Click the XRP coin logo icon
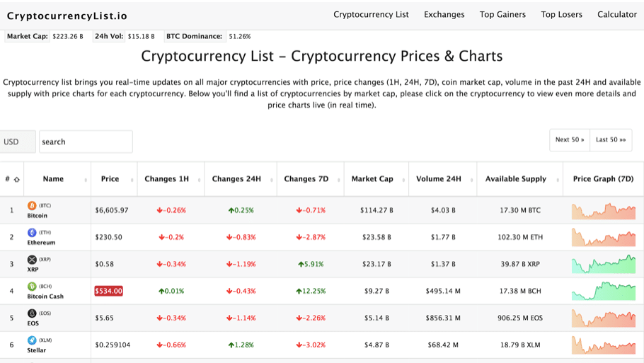This screenshot has width=644, height=363. pyautogui.click(x=32, y=260)
